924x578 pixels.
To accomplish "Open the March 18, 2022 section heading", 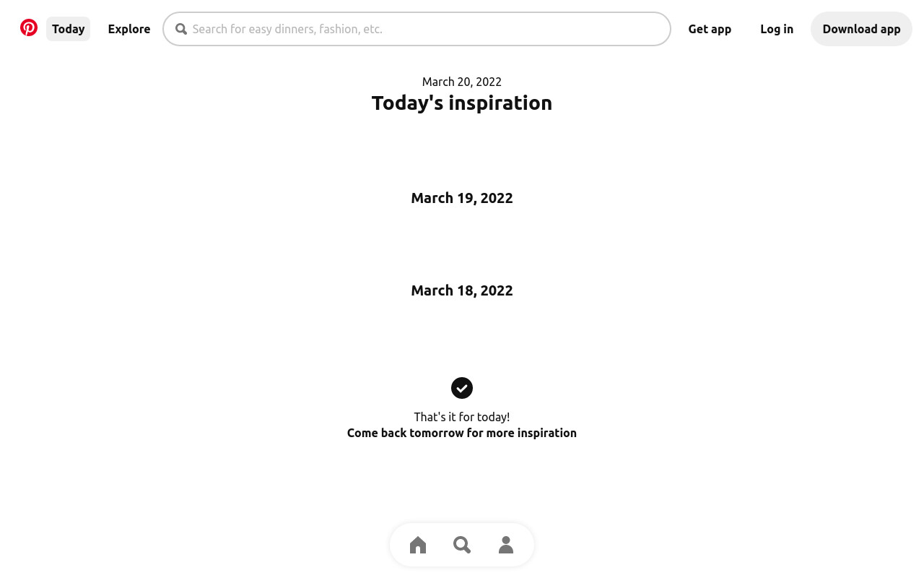I will 462,290.
